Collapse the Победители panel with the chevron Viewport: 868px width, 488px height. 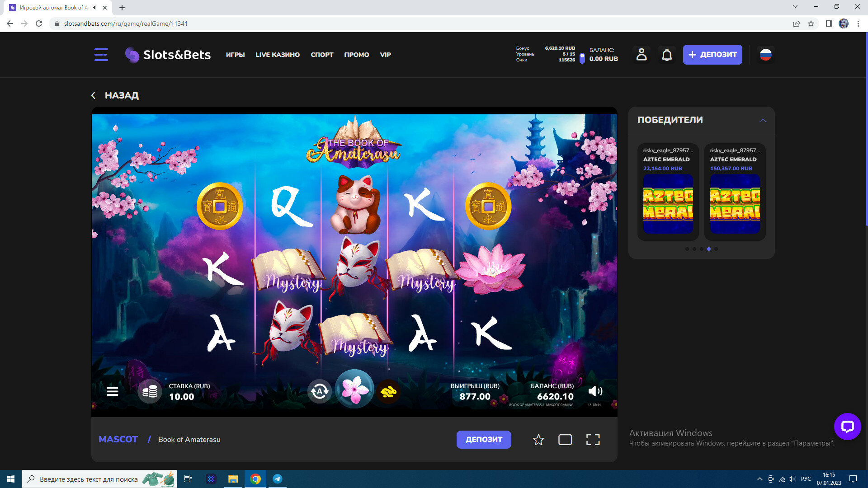763,120
